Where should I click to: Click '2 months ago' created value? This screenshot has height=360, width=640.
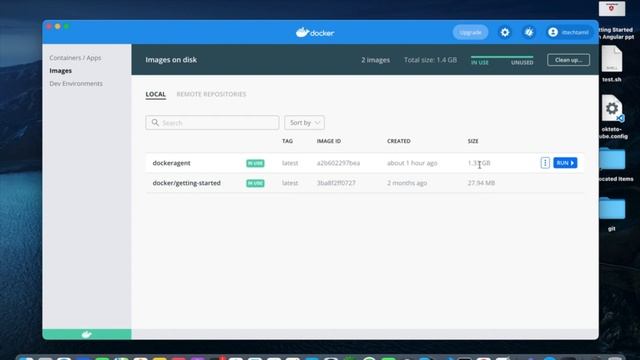407,183
